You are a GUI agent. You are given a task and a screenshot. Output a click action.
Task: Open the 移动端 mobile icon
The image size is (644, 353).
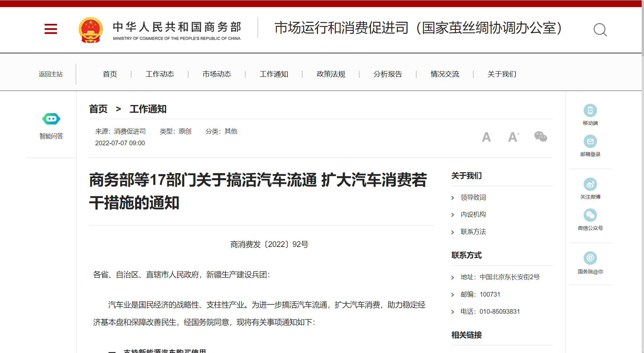(590, 111)
